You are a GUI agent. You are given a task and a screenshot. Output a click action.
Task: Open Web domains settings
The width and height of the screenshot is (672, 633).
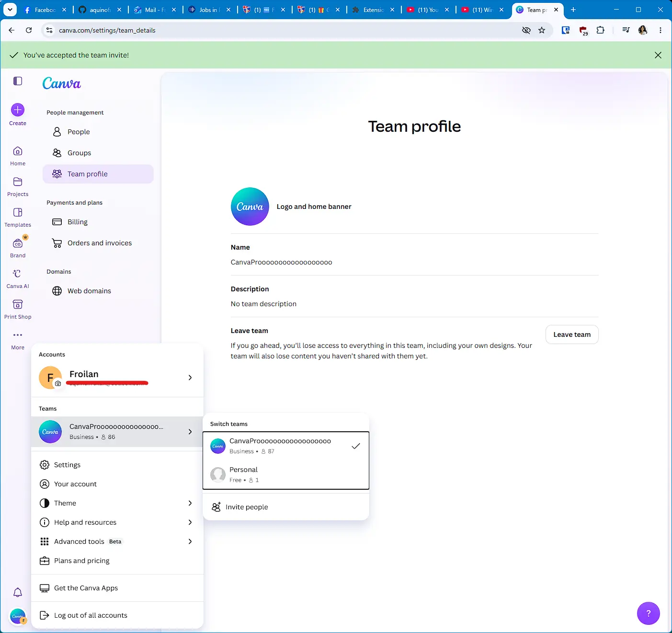pos(98,291)
